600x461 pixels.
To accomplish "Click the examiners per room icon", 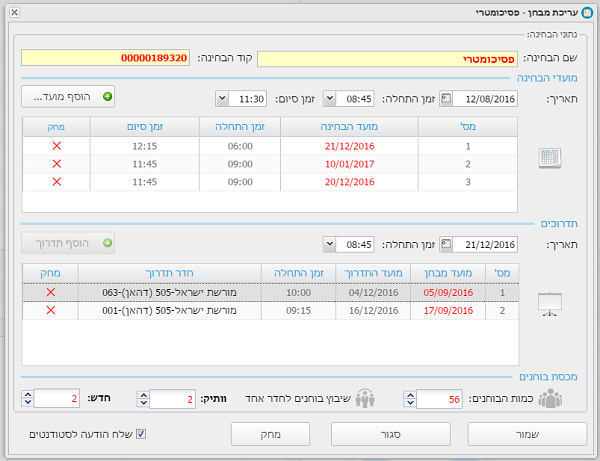I will tap(365, 399).
